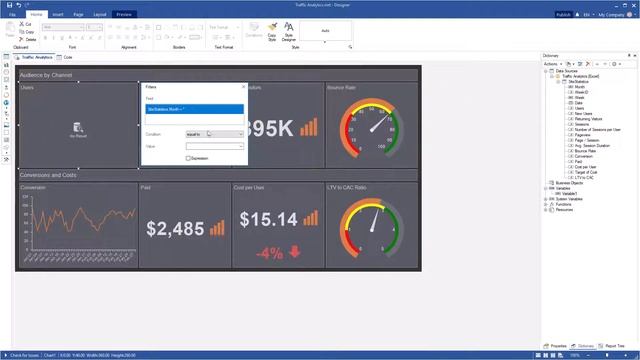Switch to the Properties panel tab
Screen dimensions: 640x360
[555, 346]
